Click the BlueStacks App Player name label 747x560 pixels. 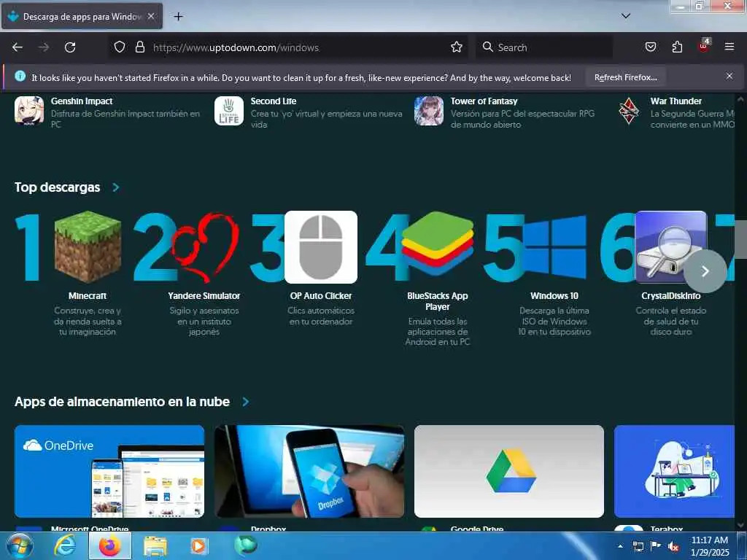(x=438, y=301)
